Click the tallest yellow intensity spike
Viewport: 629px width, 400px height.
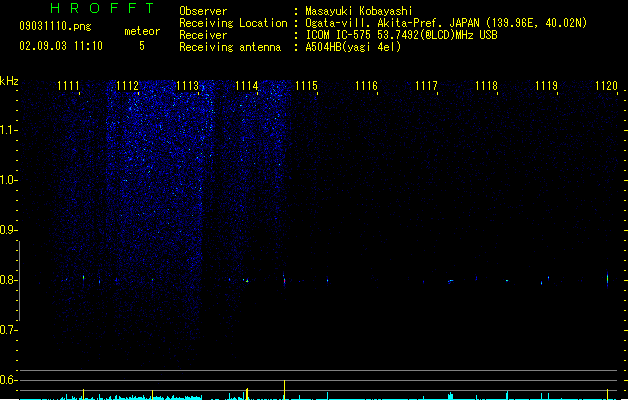pos(284,390)
